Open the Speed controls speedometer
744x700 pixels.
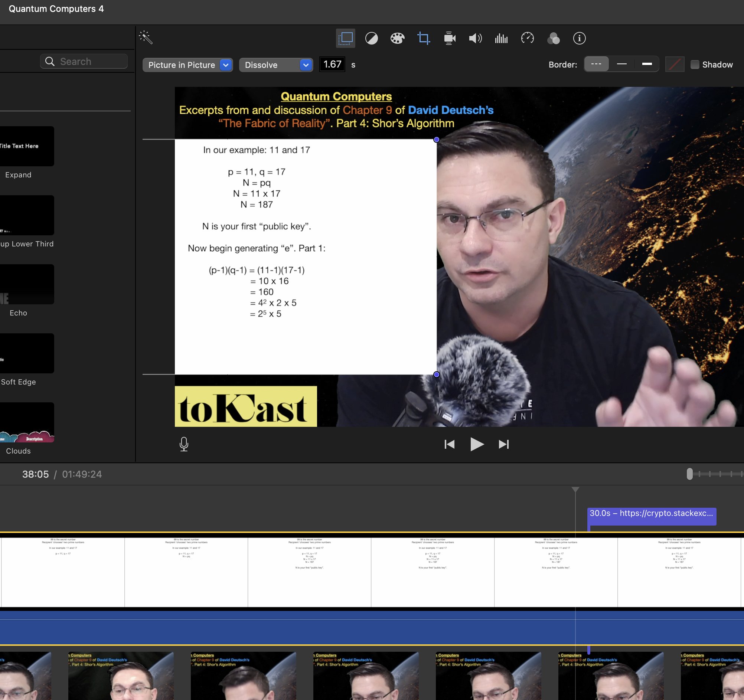[x=527, y=38]
